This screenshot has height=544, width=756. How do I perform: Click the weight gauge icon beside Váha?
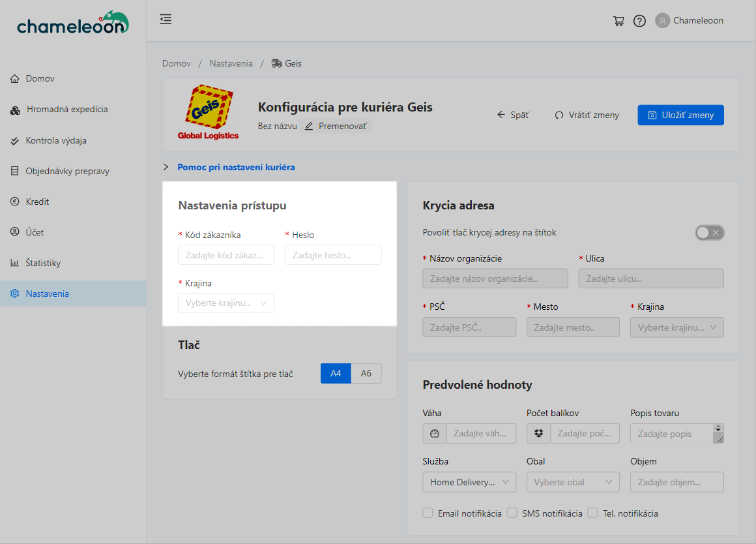click(x=435, y=434)
